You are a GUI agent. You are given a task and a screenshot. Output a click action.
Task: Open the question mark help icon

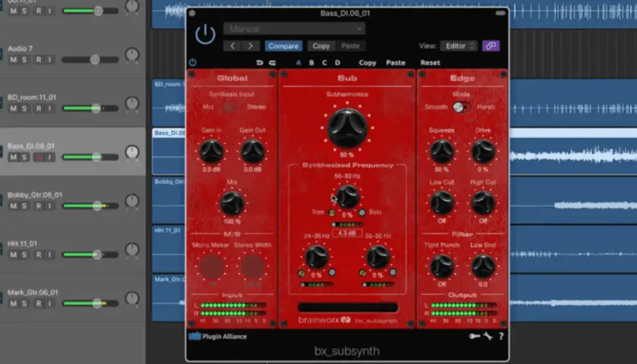point(501,336)
